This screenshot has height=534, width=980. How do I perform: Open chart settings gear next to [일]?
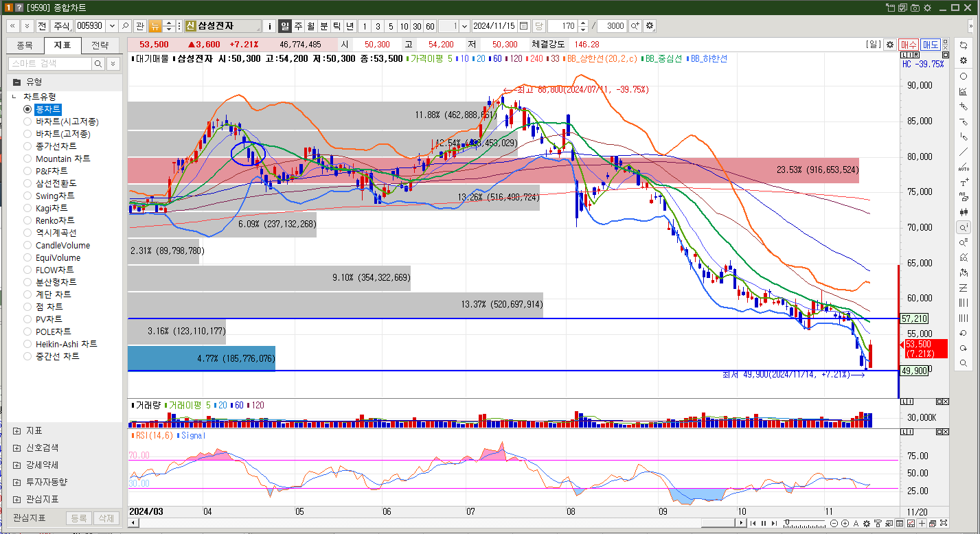tap(890, 45)
